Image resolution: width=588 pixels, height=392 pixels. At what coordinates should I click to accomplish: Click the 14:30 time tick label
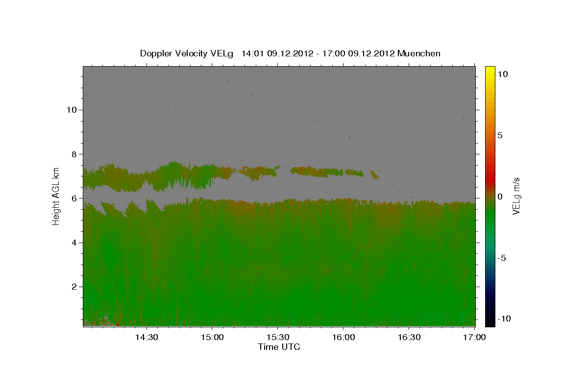[x=146, y=338]
